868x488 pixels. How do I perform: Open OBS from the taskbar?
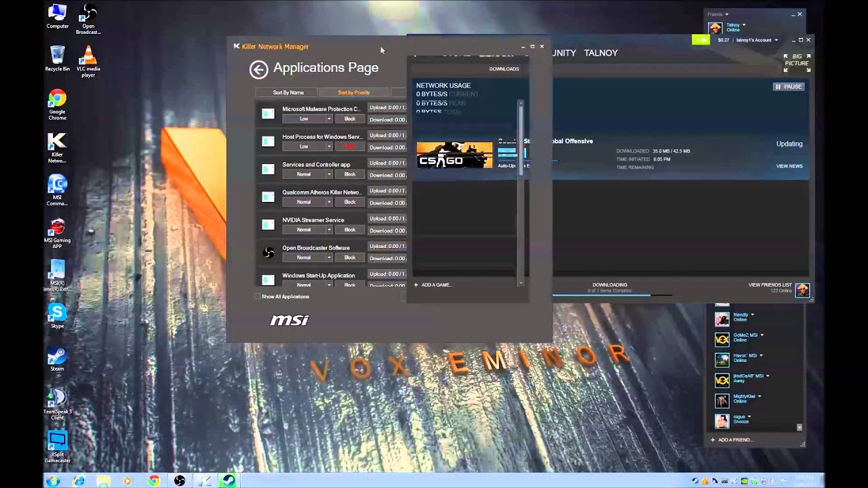179,481
